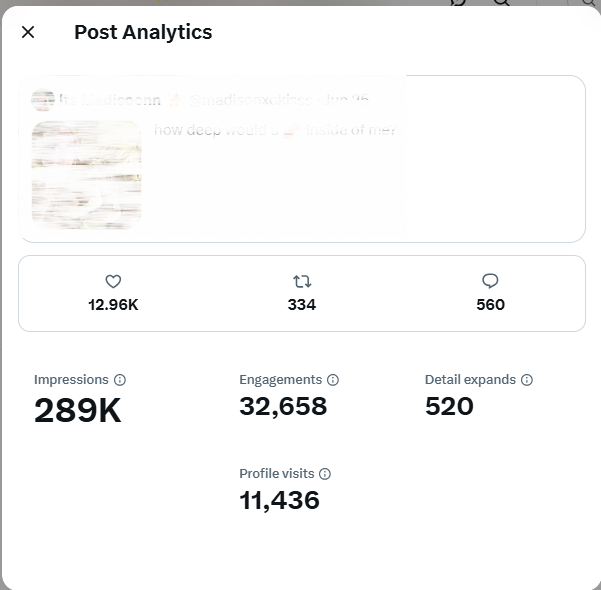Click the heart likes icon
601x590 pixels.
pyautogui.click(x=113, y=281)
